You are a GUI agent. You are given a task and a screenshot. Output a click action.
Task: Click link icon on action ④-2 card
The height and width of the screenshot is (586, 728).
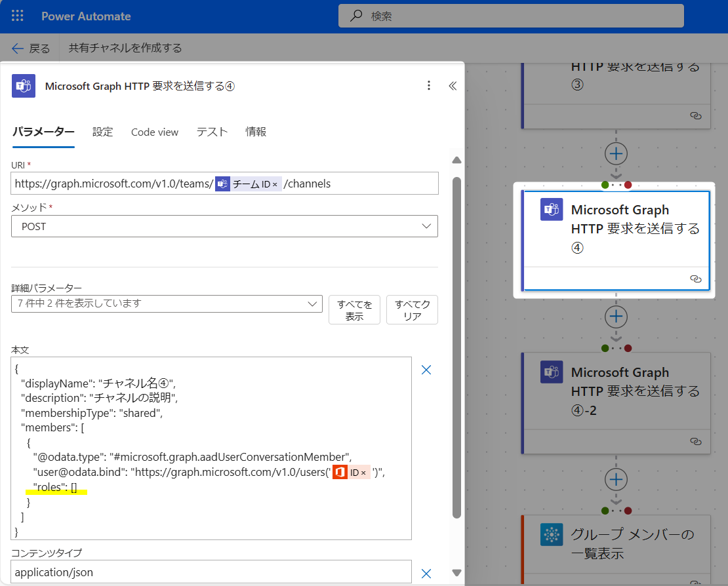tap(695, 441)
